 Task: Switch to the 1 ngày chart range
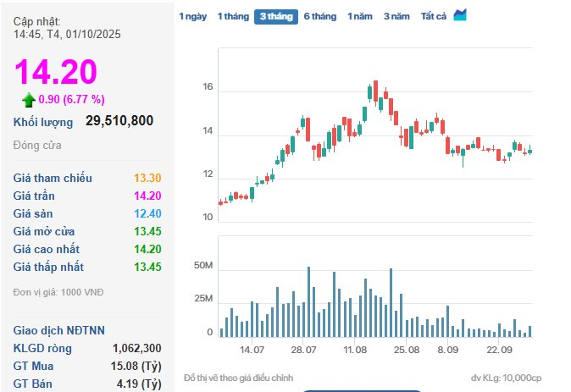[x=192, y=17]
